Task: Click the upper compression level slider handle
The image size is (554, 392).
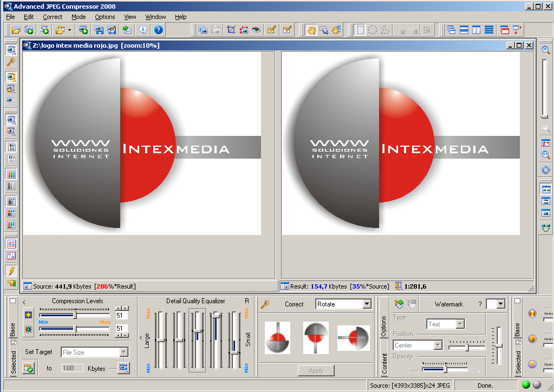Action: 75,315
